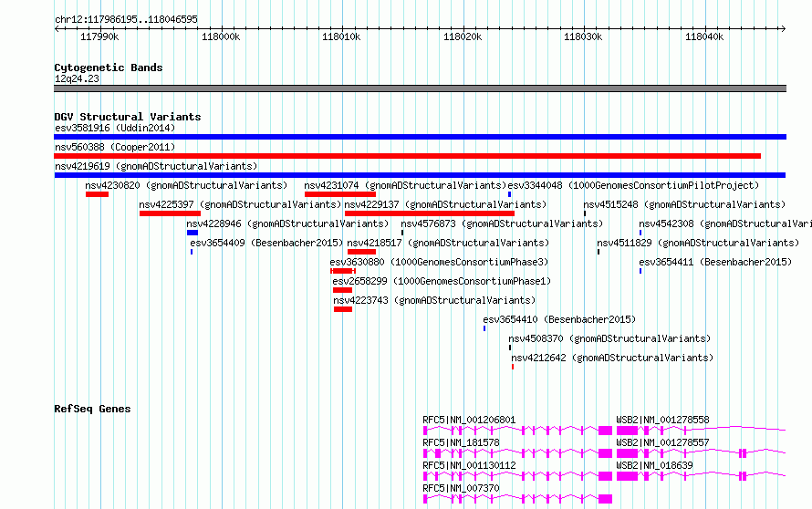Click the 118040k ruler tick label
Screen dimensions: 812x509
(704, 36)
